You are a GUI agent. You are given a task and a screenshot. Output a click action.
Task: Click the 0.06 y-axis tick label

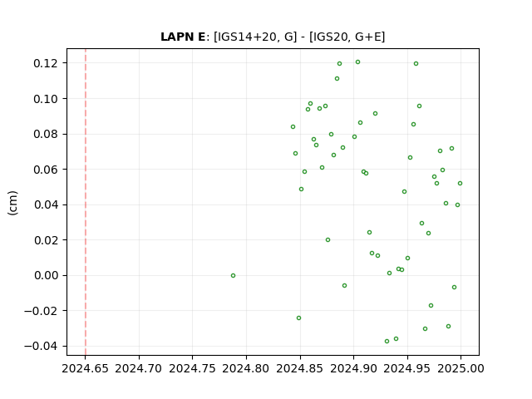(46, 170)
